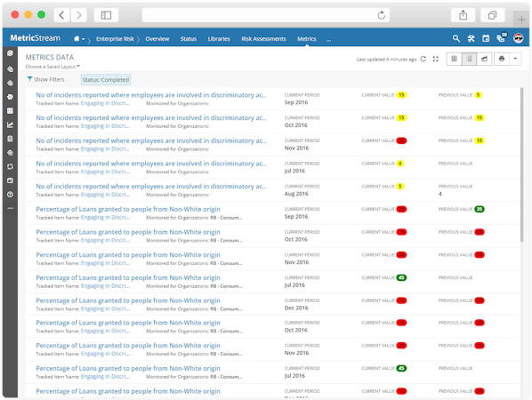Open the tools wrench icon
The height and width of the screenshot is (400, 532).
(471, 38)
